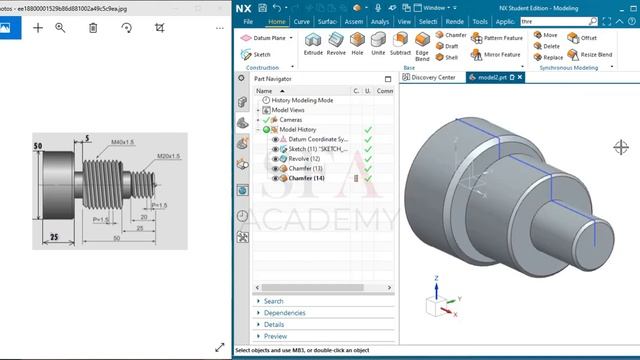This screenshot has width=640, height=360.
Task: Switch to the View ribbon tab
Action: (404, 22)
